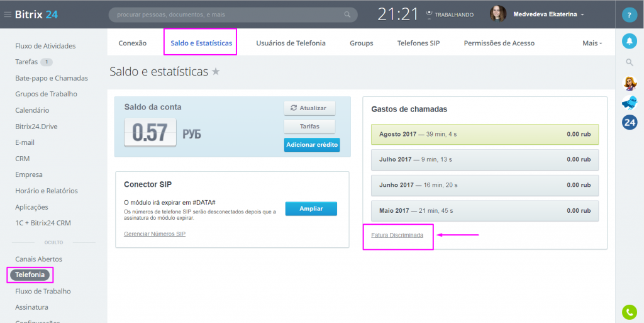The image size is (644, 323).
Task: Open the Conexão tab
Action: (132, 43)
